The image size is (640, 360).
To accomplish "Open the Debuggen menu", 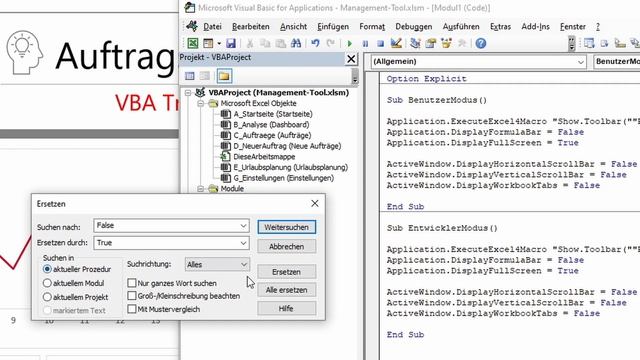I will 413,27.
